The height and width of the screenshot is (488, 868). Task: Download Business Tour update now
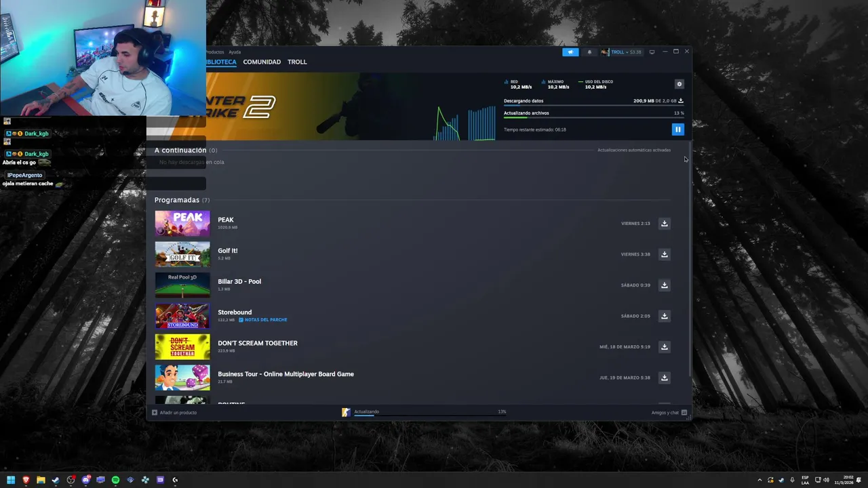pos(665,378)
